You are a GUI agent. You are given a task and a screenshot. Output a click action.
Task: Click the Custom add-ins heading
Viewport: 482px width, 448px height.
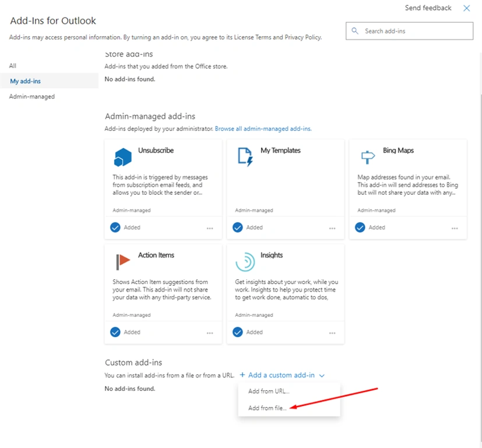pyautogui.click(x=133, y=362)
